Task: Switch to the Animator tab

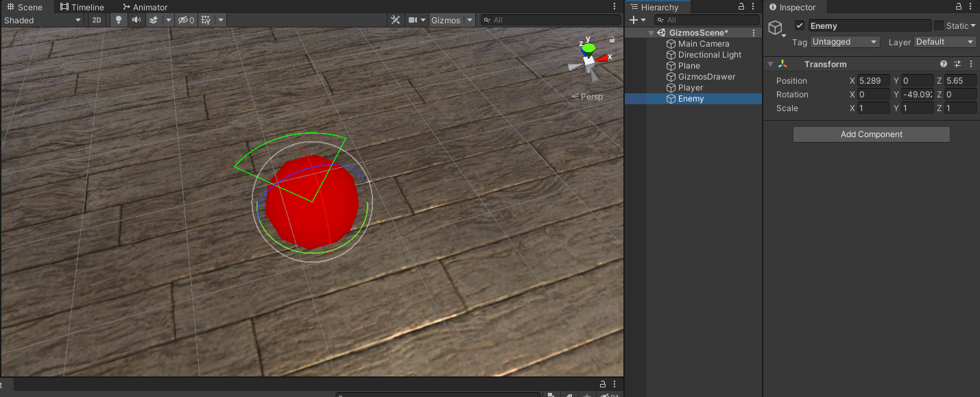Action: 144,7
